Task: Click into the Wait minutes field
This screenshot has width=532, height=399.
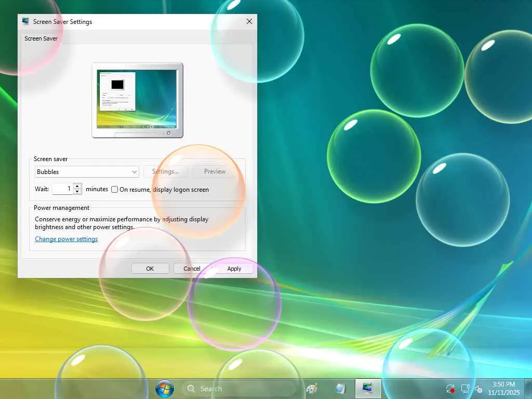Action: (63, 189)
